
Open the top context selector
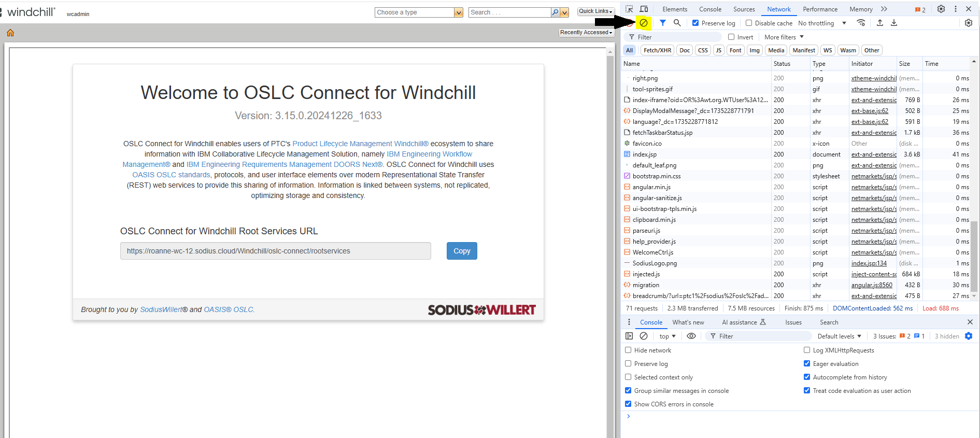click(667, 336)
